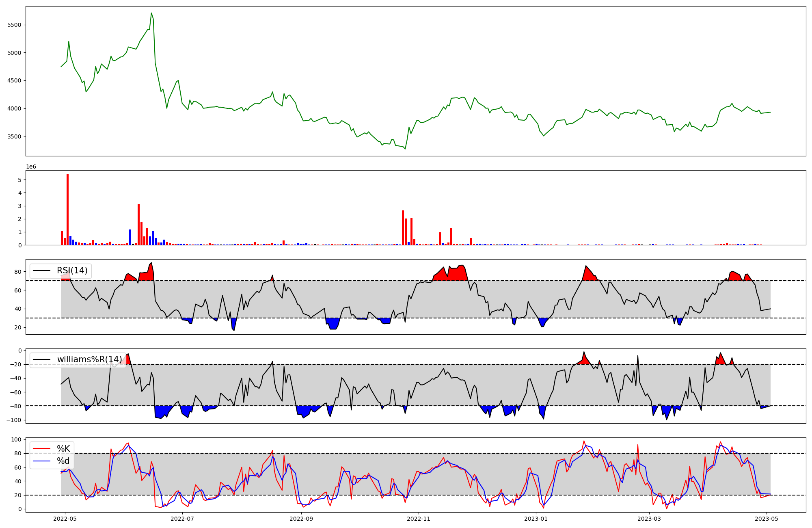Click the tallest red volume bar
The width and height of the screenshot is (812, 528).
pos(67,209)
